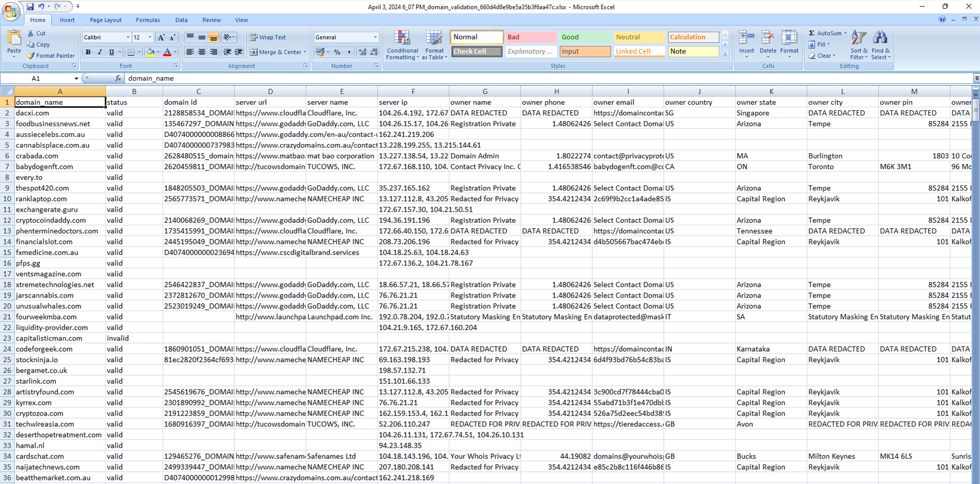Image resolution: width=980 pixels, height=484 pixels.
Task: Apply the yellow fill color
Action: tap(150, 52)
